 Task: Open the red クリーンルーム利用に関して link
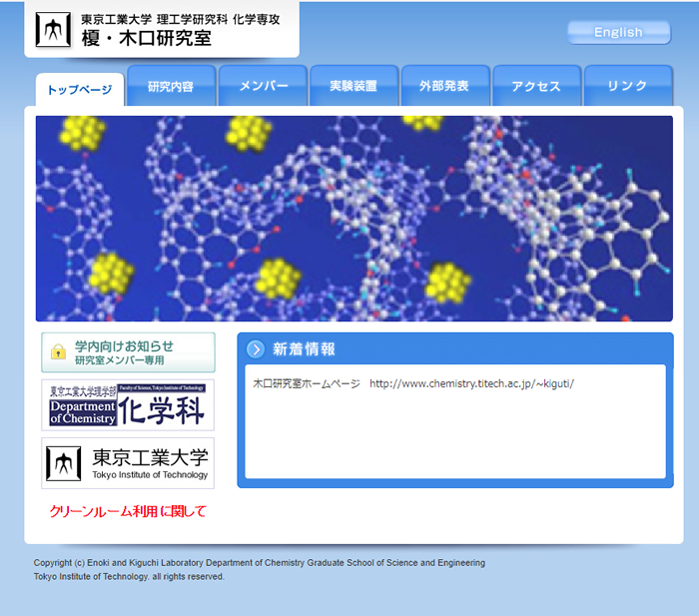128,511
